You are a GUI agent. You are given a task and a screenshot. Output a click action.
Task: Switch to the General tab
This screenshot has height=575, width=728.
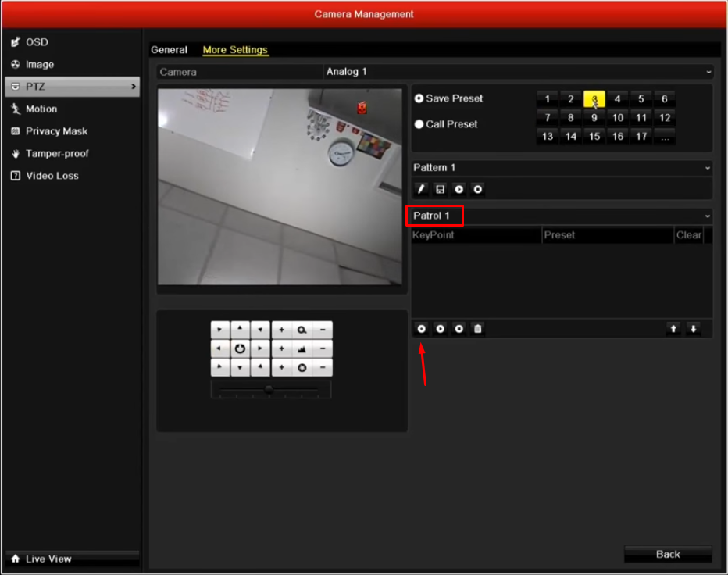click(x=169, y=50)
